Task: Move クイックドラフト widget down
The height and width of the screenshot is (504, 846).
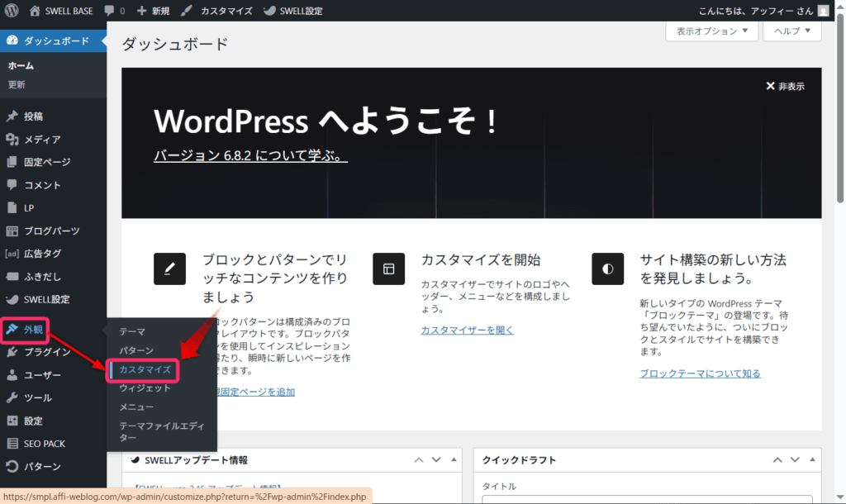Action: 795,460
